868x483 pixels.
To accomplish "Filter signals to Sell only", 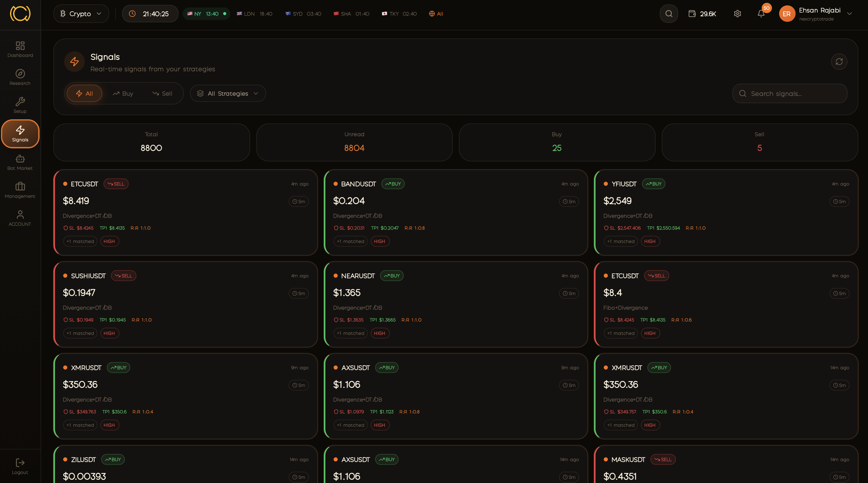I will [162, 94].
